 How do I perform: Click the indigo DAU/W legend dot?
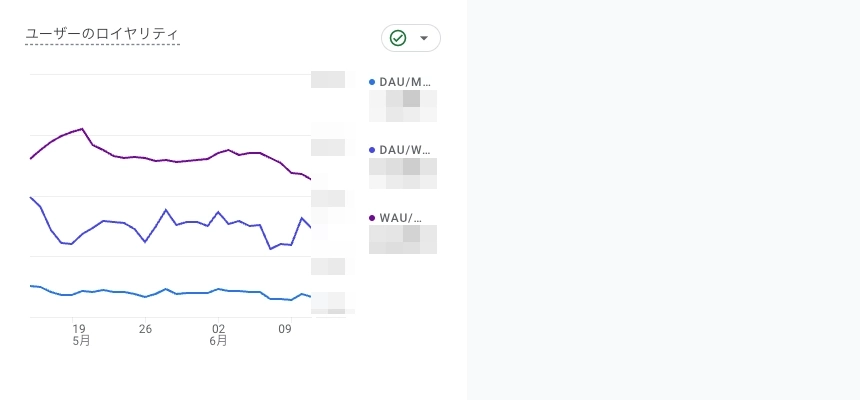pyautogui.click(x=372, y=150)
